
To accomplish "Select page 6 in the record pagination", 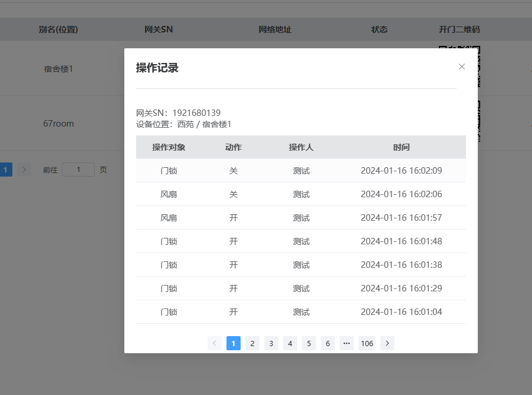I will point(328,343).
